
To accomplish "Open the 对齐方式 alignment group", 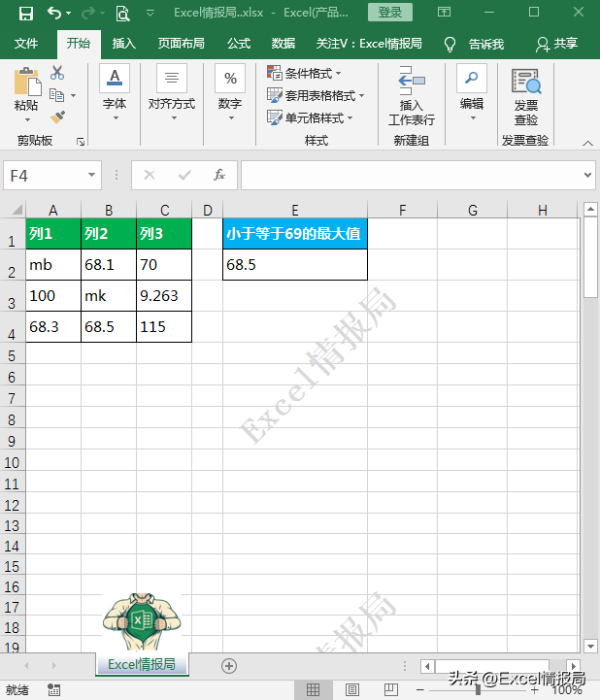I will (x=172, y=93).
